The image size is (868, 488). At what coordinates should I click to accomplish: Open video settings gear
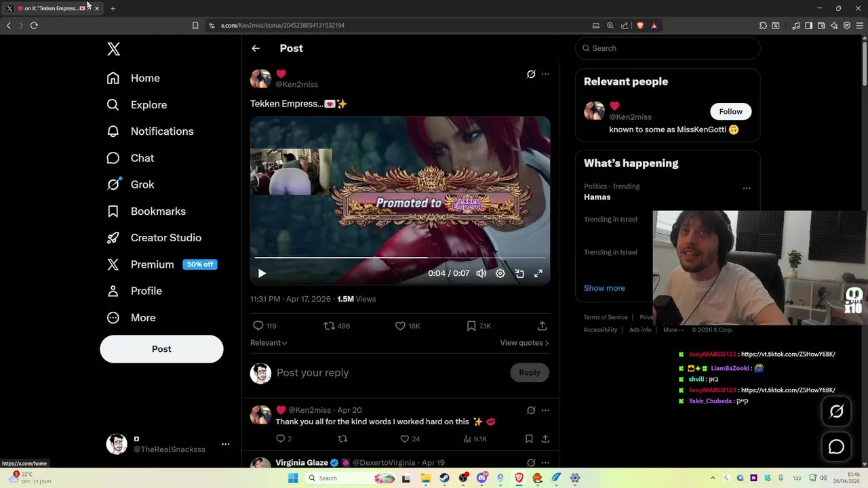(500, 273)
